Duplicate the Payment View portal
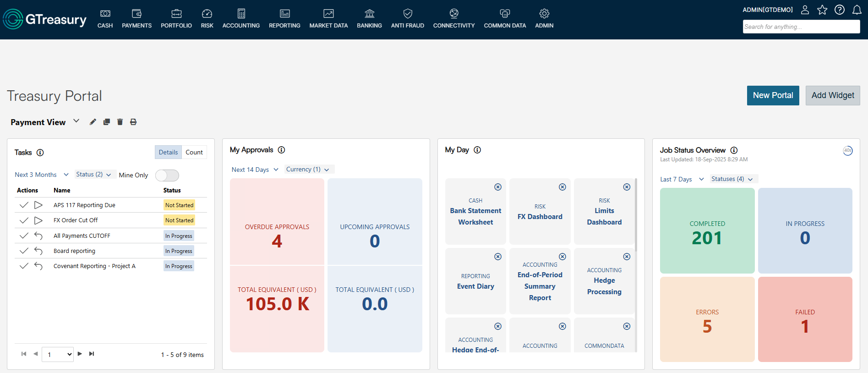Image resolution: width=868 pixels, height=373 pixels. pos(107,122)
